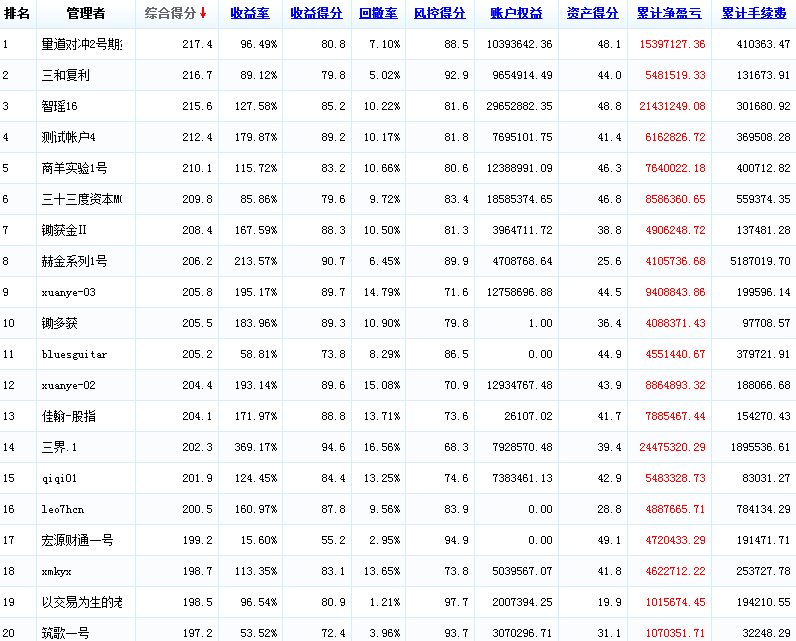
Task: Click manager name 赫金系列1号
Action: click(74, 262)
